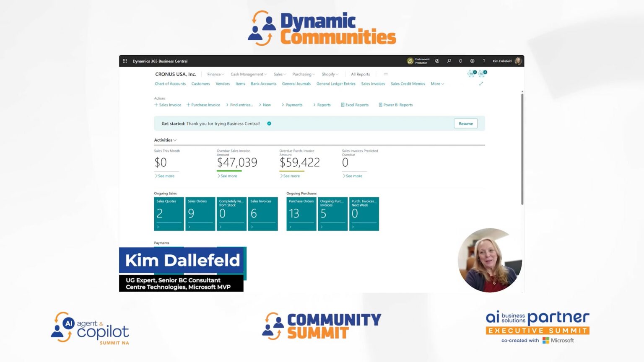The width and height of the screenshot is (644, 362).
Task: Expand the page with the diagonal arrow icon
Action: click(481, 83)
